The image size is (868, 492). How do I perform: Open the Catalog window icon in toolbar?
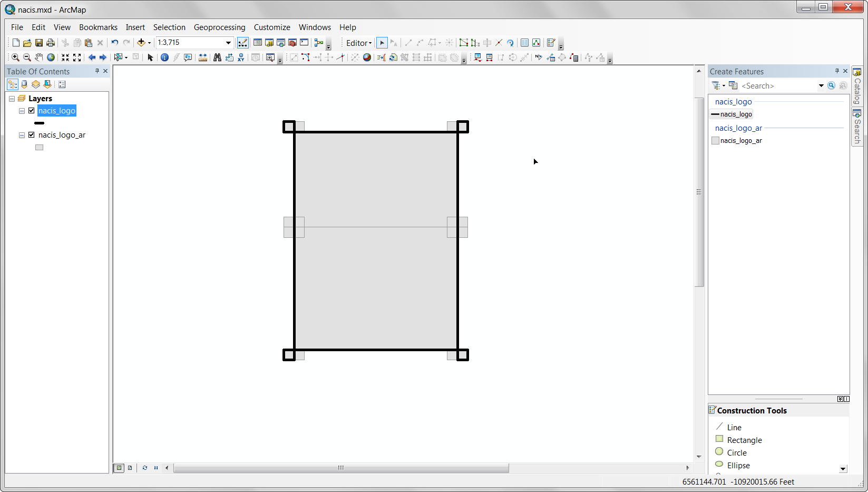(x=269, y=43)
